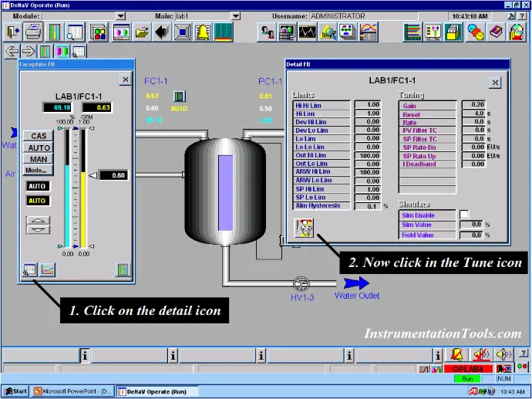The width and height of the screenshot is (532, 399).
Task: Click the Sim Value field
Action: coord(471,225)
